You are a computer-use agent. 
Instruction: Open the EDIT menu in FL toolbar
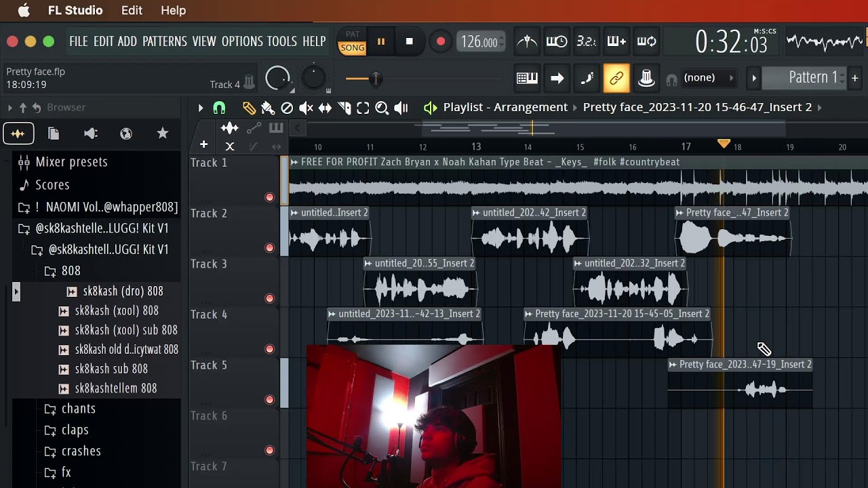point(104,41)
